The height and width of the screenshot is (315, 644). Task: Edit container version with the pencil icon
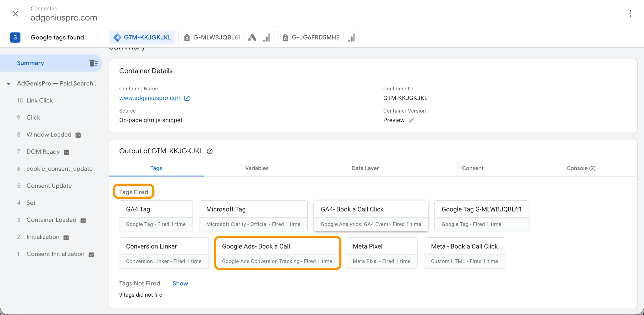pos(411,120)
